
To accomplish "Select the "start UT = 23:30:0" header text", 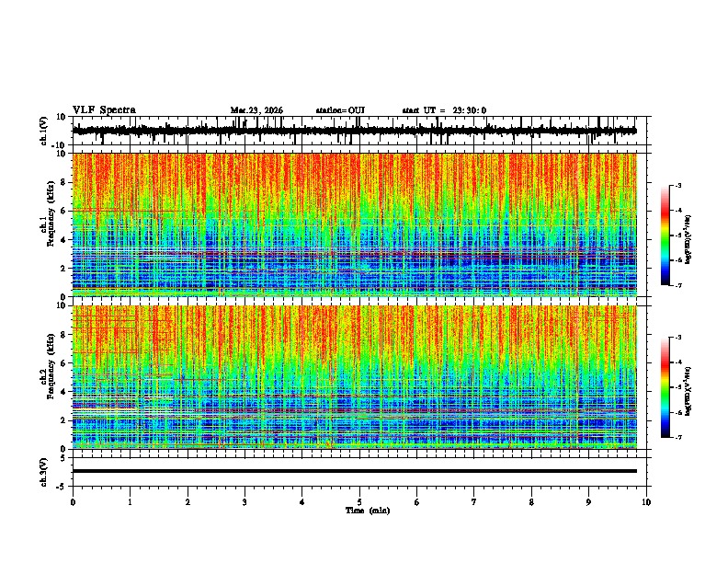I will [x=444, y=110].
